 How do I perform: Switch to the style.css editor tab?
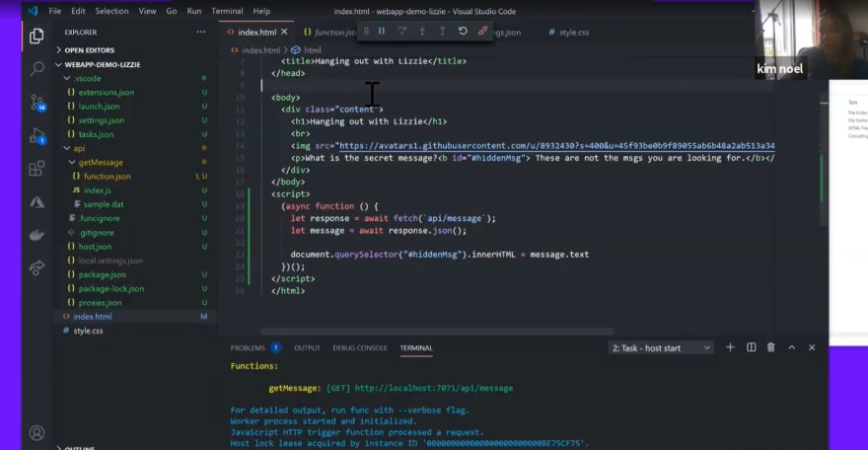[x=569, y=33]
